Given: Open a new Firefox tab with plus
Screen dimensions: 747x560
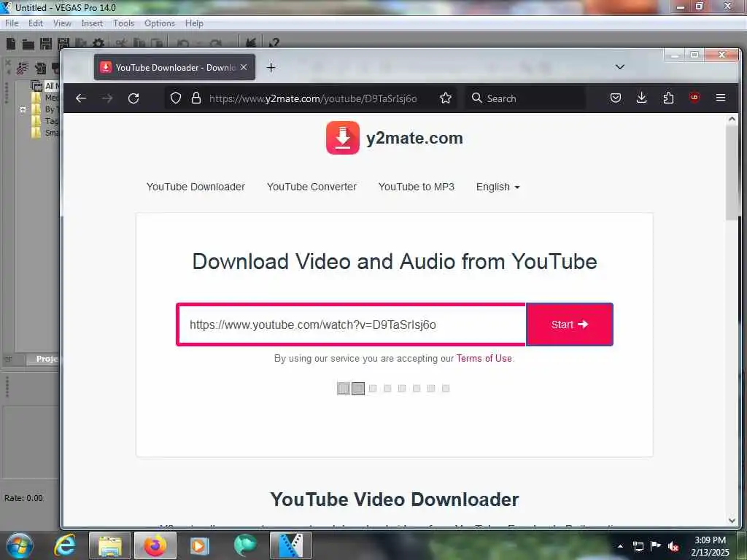Looking at the screenshot, I should click(x=271, y=68).
